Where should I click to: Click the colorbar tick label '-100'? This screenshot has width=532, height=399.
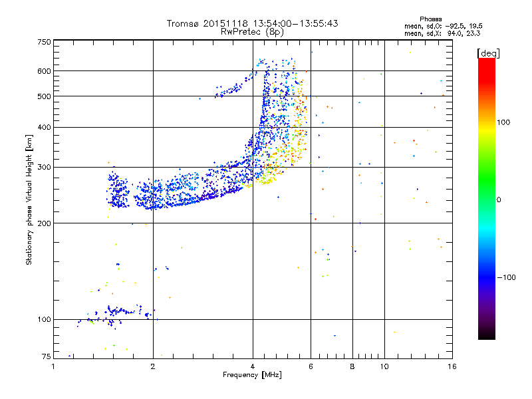(506, 277)
